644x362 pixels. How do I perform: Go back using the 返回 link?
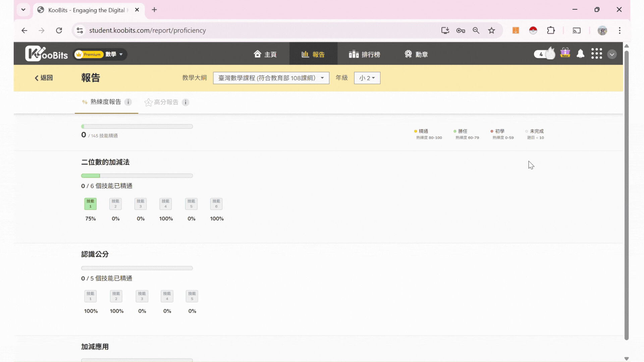coord(44,78)
